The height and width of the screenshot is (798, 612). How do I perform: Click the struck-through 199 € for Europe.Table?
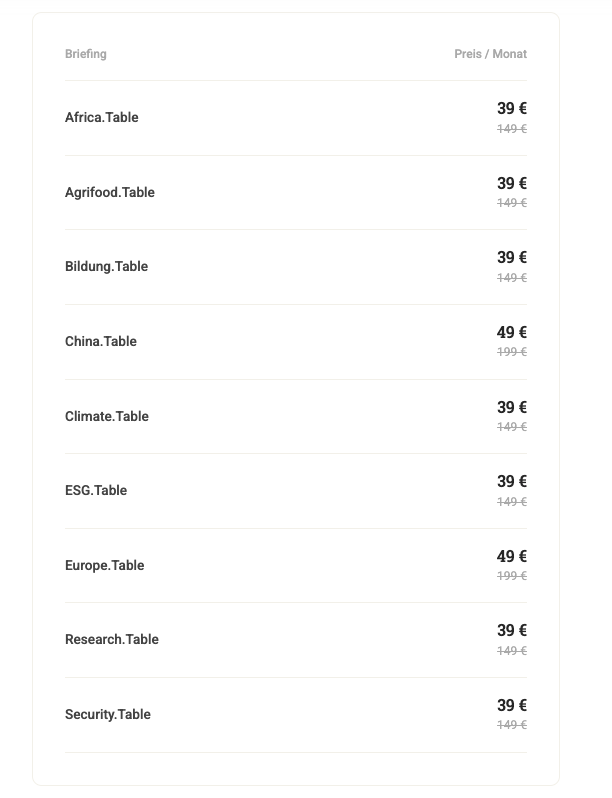point(512,576)
